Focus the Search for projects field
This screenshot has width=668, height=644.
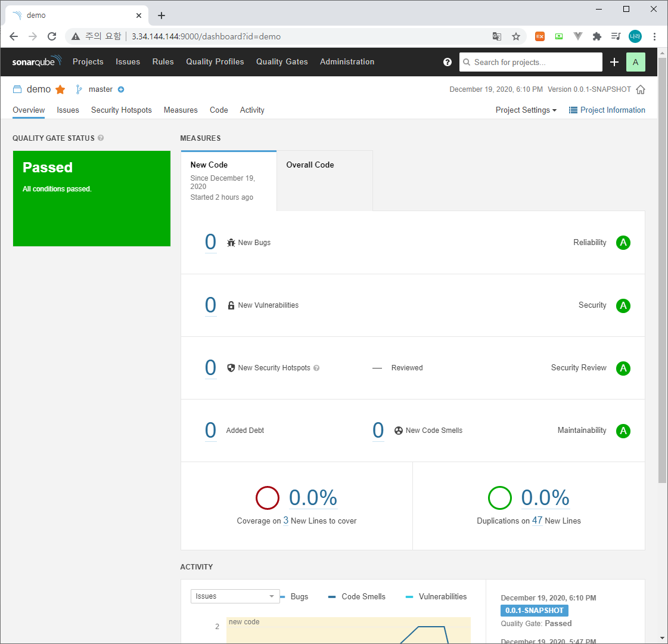[x=531, y=62]
